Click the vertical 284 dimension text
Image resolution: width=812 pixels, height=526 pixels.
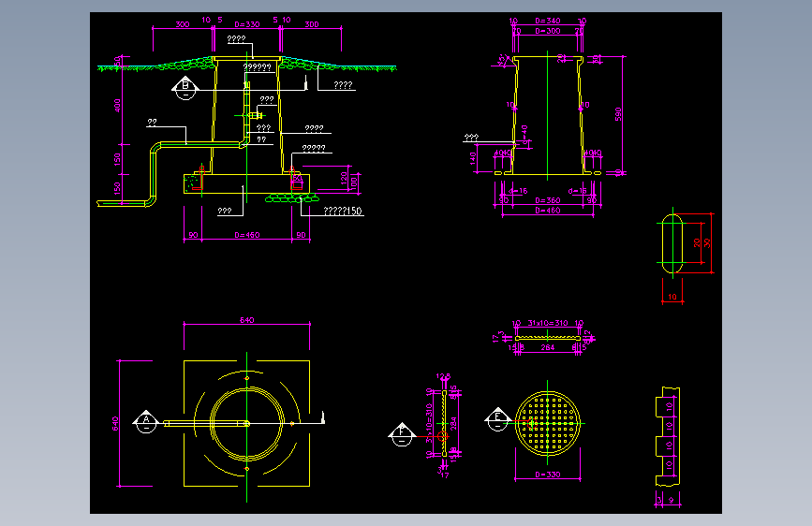[x=453, y=423]
